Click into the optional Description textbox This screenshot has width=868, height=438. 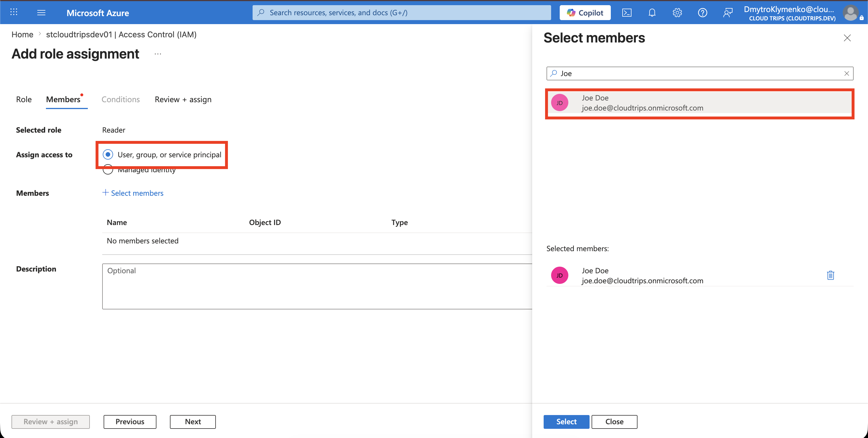(317, 286)
